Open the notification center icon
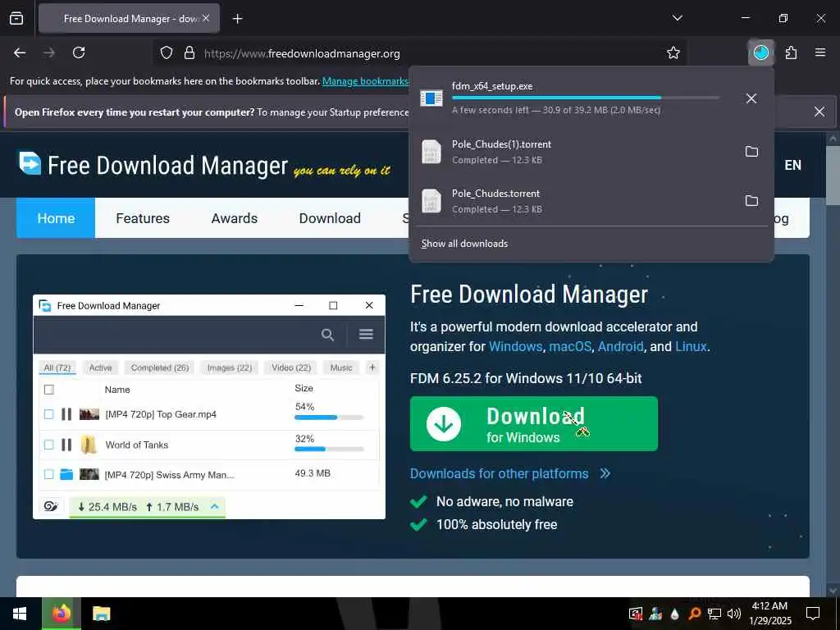Image resolution: width=840 pixels, height=630 pixels. 813,614
